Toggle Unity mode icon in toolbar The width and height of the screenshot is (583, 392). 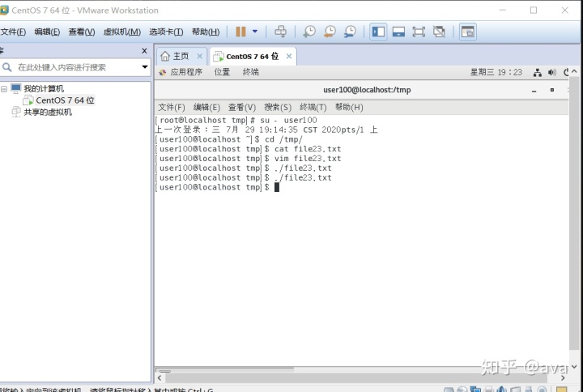pos(439,32)
